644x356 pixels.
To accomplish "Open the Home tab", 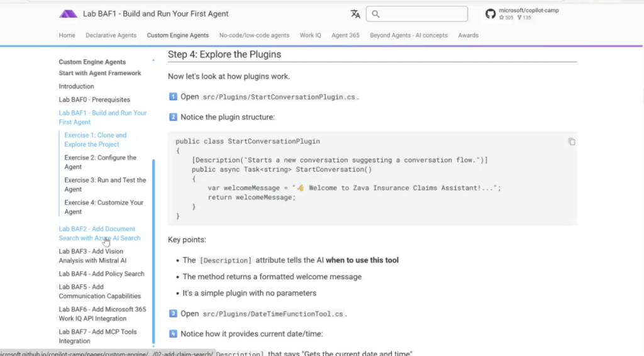I will (67, 35).
